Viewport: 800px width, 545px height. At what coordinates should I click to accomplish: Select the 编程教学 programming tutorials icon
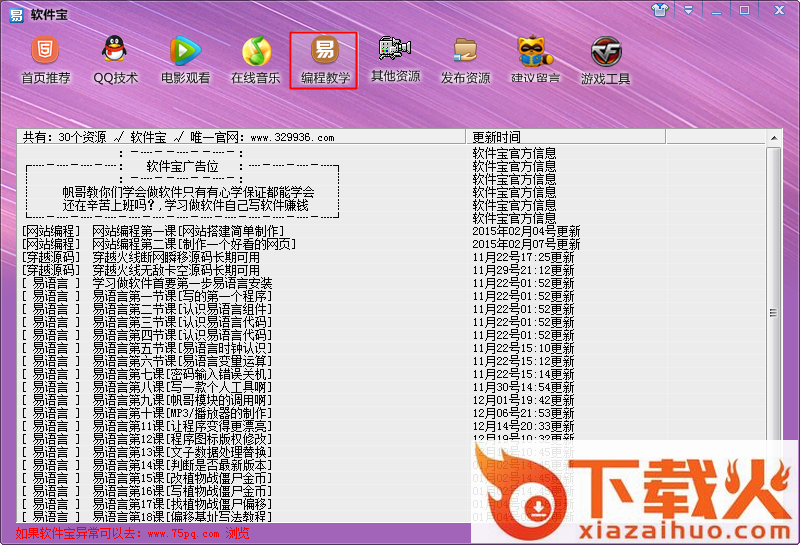click(325, 59)
